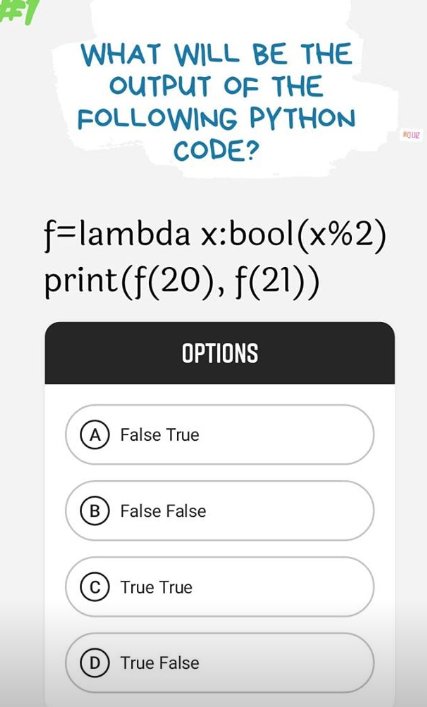Select the f=lambda code line
The width and height of the screenshot is (427, 707).
tap(215, 236)
